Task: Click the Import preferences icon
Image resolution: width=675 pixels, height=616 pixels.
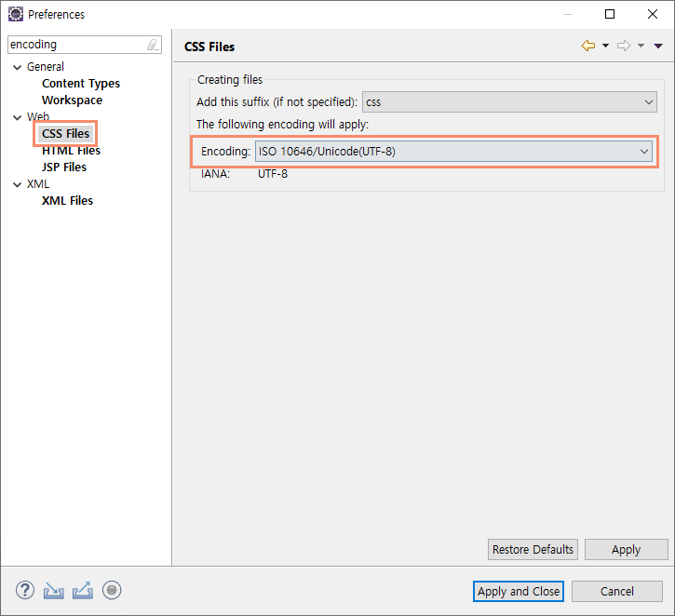Action: tap(53, 591)
